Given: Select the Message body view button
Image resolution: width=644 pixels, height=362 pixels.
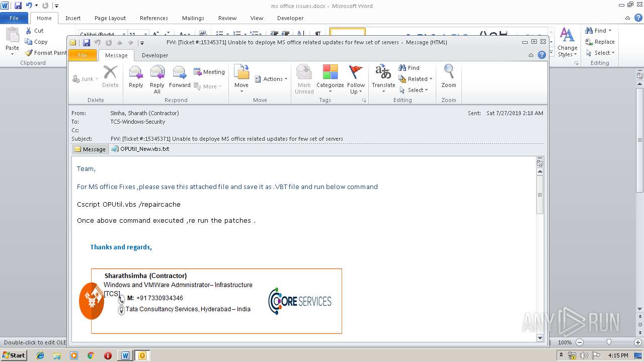Looking at the screenshot, I should pyautogui.click(x=90, y=149).
